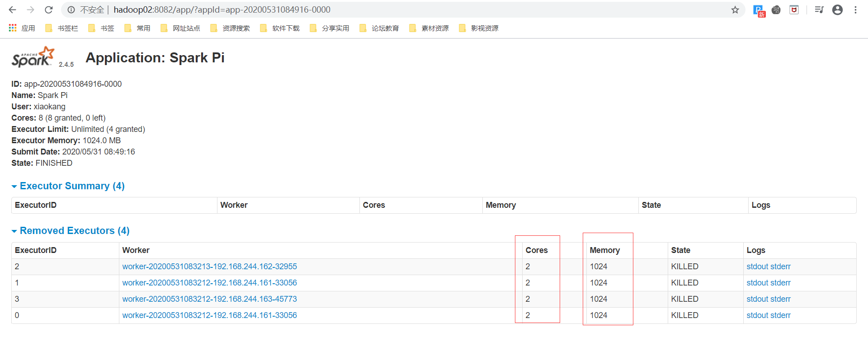Open worker link for executor 0

click(x=210, y=315)
